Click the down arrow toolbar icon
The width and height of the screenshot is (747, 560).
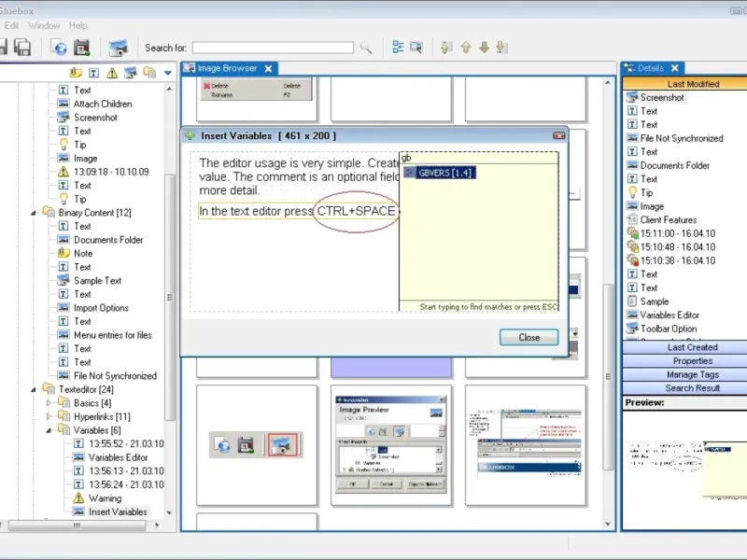click(484, 48)
